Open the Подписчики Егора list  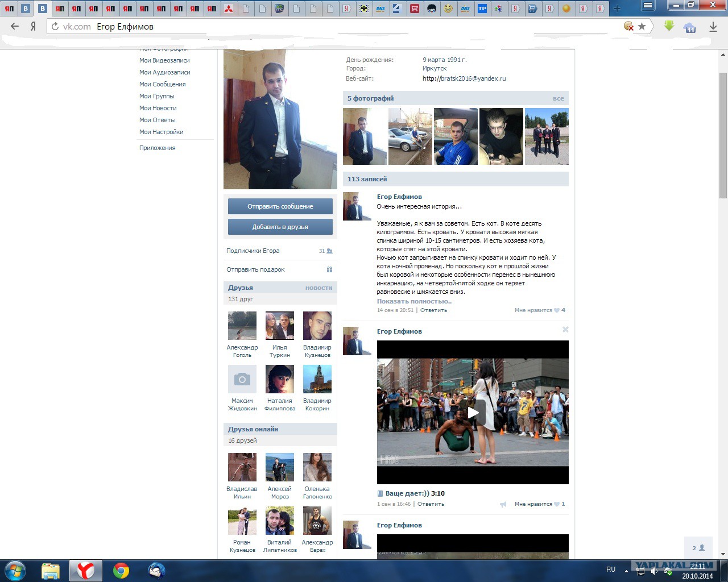tap(253, 251)
